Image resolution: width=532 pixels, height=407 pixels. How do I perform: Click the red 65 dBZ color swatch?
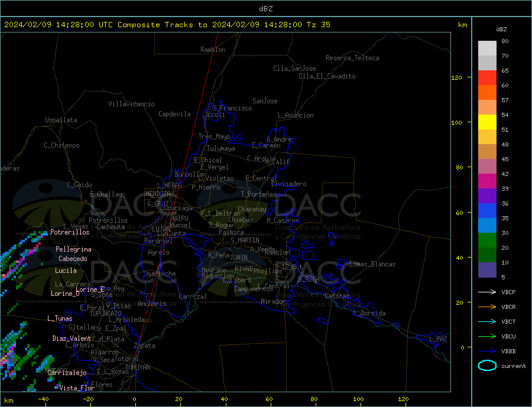pyautogui.click(x=487, y=77)
